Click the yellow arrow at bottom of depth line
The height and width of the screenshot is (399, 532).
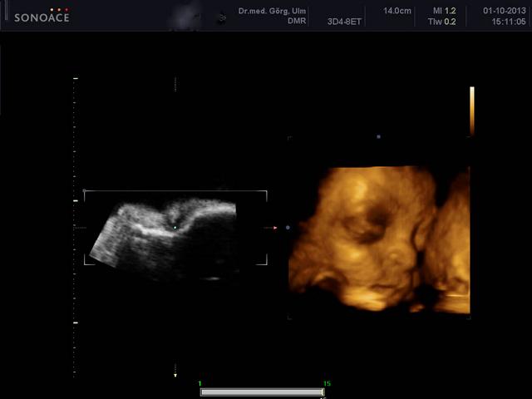(175, 376)
